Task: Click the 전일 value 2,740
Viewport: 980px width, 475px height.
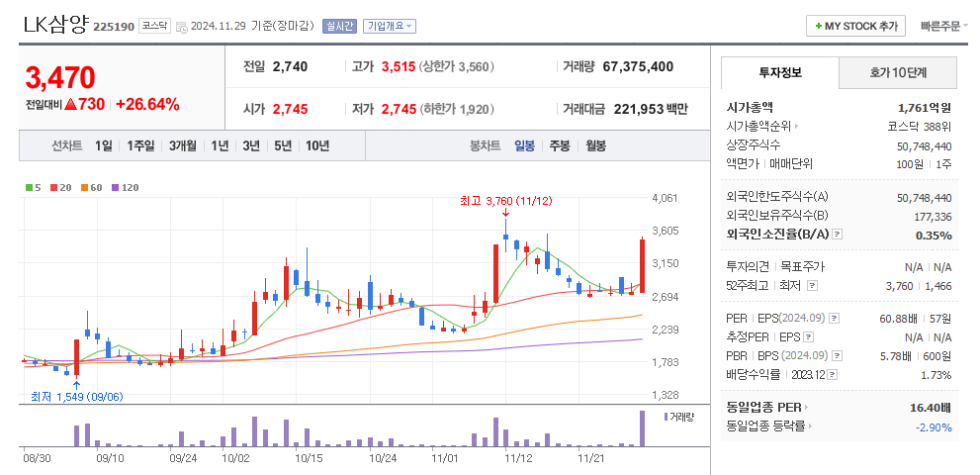Action: 290,66
